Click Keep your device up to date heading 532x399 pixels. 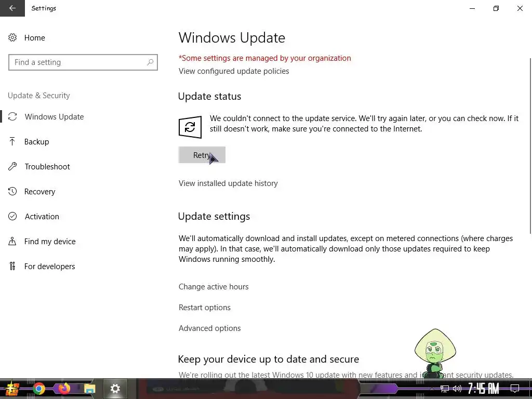(x=269, y=359)
